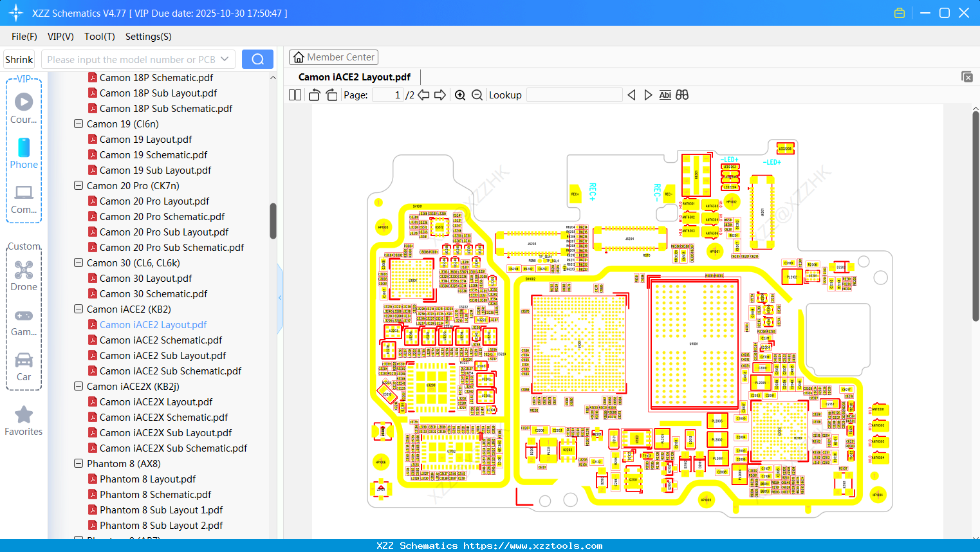Collapse the Camon 30 (CL6, CL6k) folder
The width and height of the screenshot is (980, 552).
click(x=79, y=262)
